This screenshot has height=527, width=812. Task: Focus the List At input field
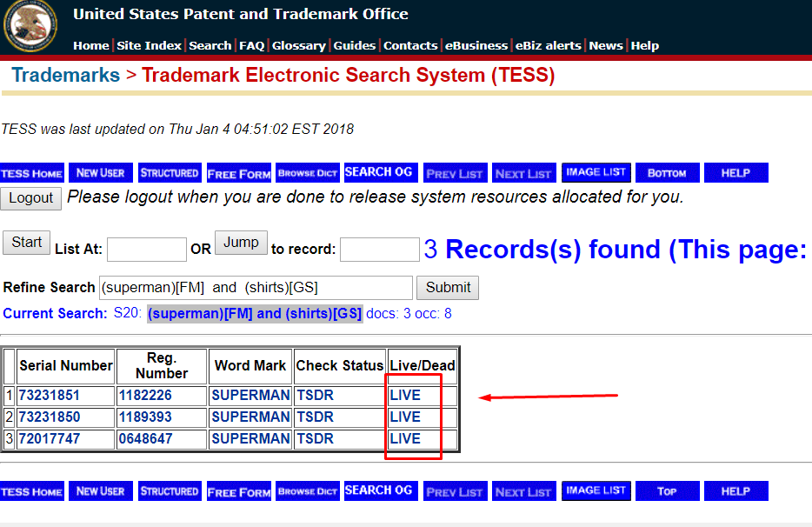[147, 250]
